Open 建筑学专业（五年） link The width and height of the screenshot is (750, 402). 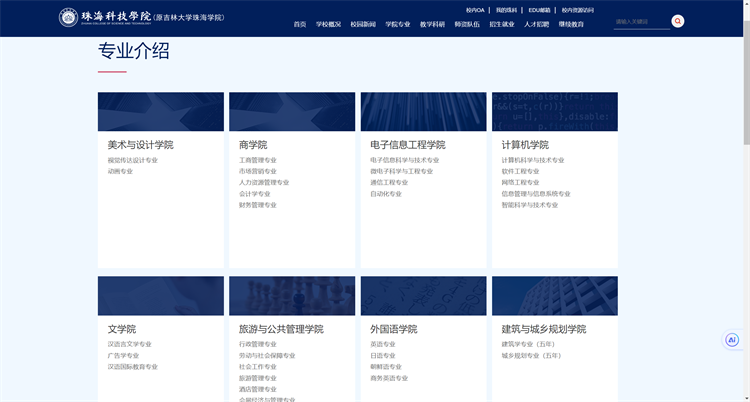[x=527, y=344]
